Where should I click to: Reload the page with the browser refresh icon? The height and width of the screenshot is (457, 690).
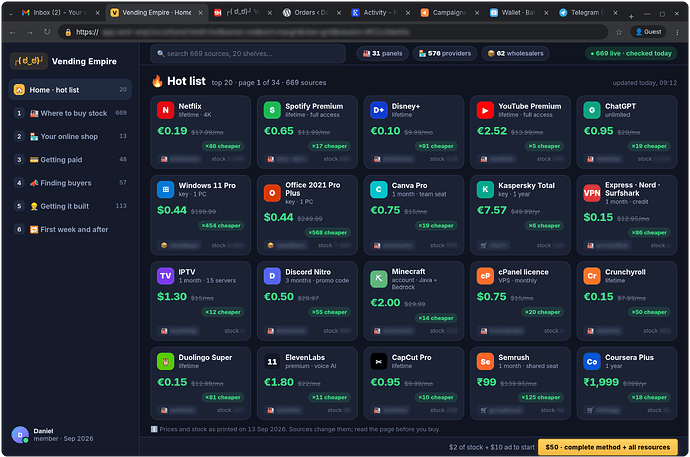(x=47, y=32)
